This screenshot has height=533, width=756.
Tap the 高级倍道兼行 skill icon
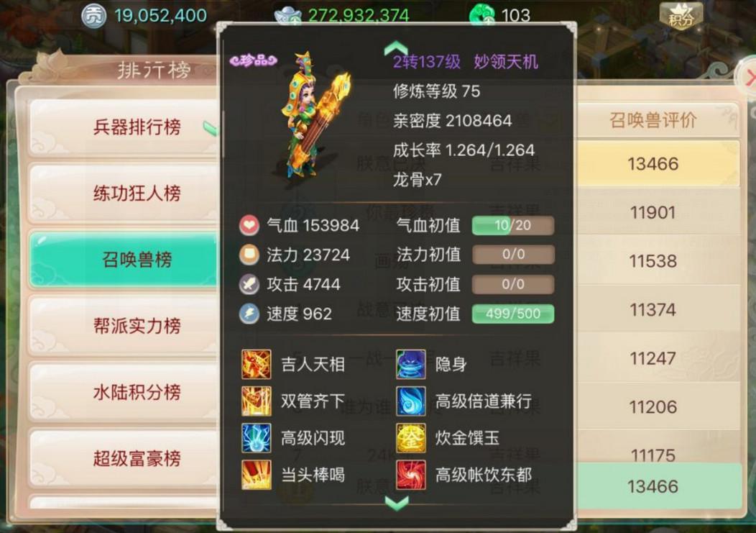pyautogui.click(x=411, y=401)
